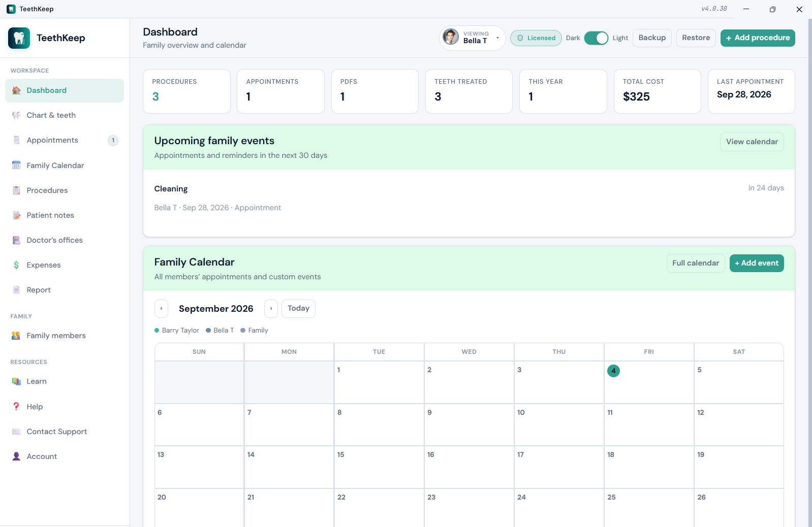Image resolution: width=812 pixels, height=527 pixels.
Task: Open the Full calendar button
Action: pos(696,263)
